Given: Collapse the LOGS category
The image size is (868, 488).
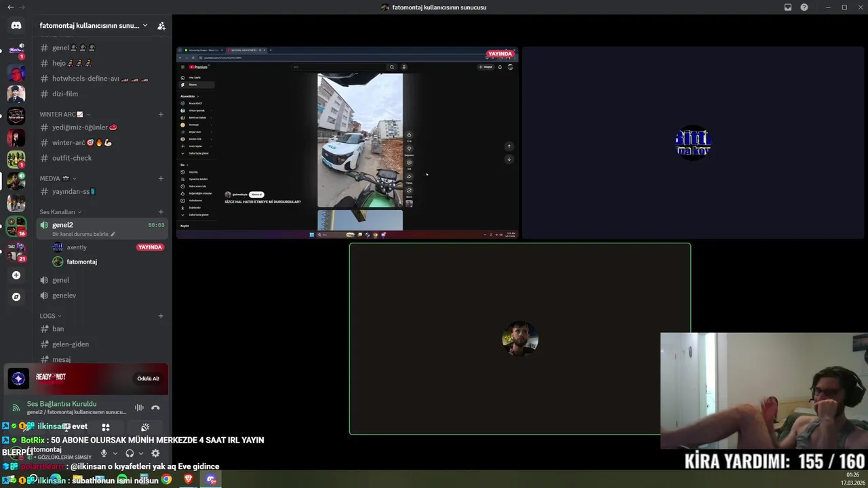Looking at the screenshot, I should pyautogui.click(x=50, y=316).
